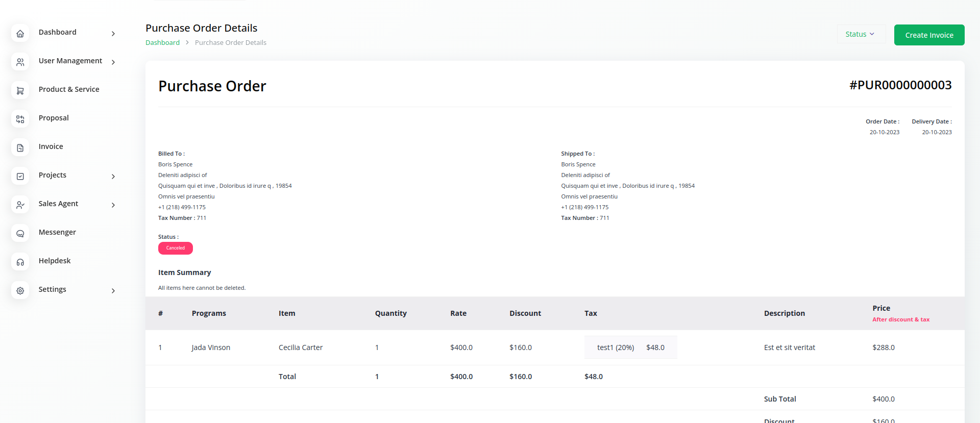The height and width of the screenshot is (423, 980).
Task: Open the Status dropdown
Action: click(x=860, y=34)
